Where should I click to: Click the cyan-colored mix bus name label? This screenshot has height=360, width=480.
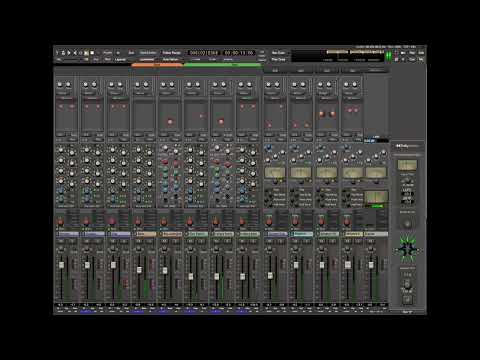pyautogui.click(x=302, y=234)
